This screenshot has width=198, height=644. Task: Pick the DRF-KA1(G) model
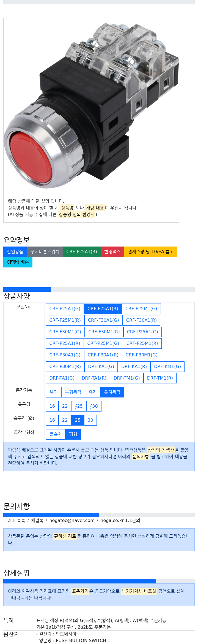pos(101,367)
